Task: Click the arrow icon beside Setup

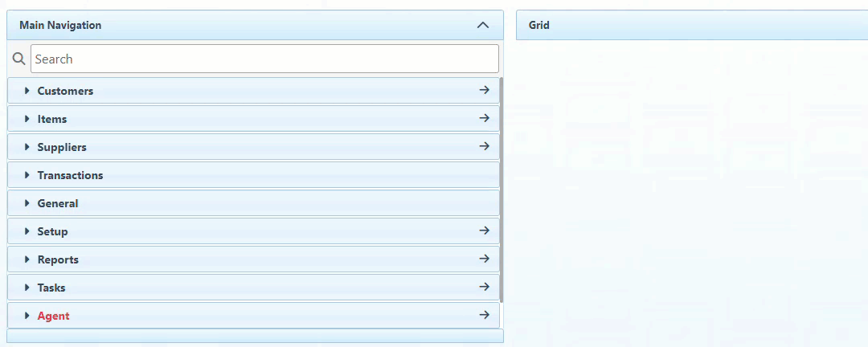Action: 484,231
